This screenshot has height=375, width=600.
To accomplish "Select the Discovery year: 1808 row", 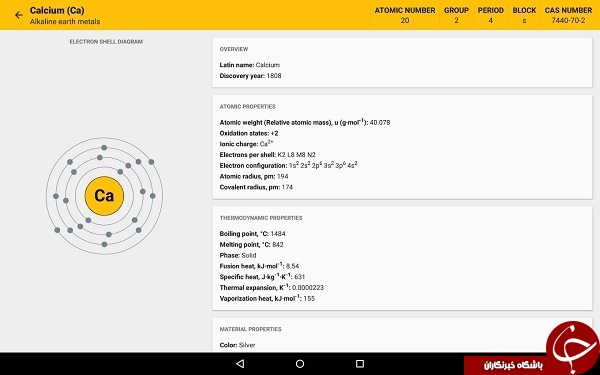I will point(250,76).
